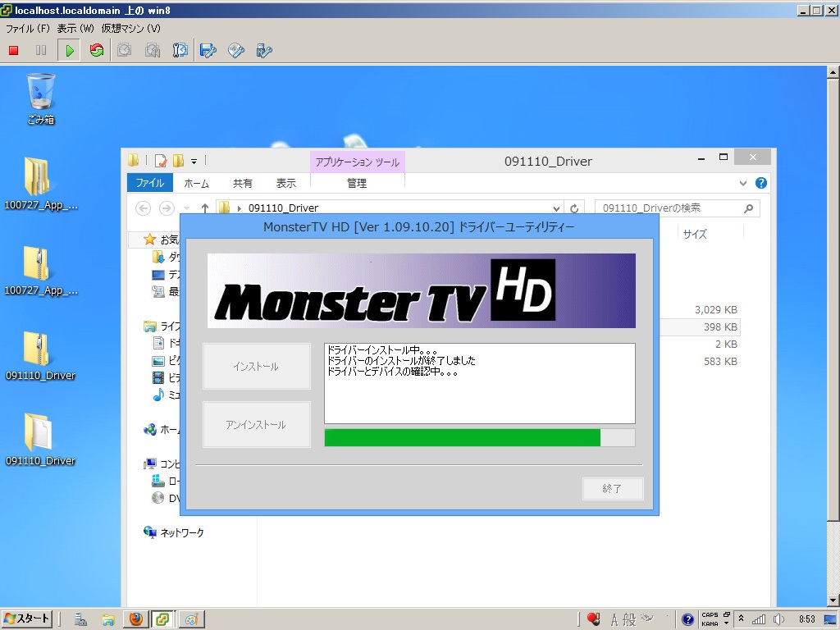Select the first 100727_App folder icon on desktop

coord(41,184)
